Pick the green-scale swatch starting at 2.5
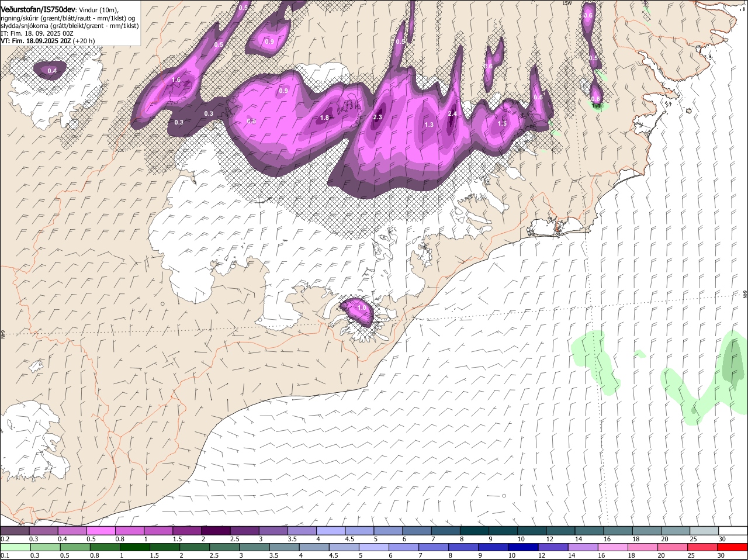The width and height of the screenshot is (748, 560). pos(224,547)
